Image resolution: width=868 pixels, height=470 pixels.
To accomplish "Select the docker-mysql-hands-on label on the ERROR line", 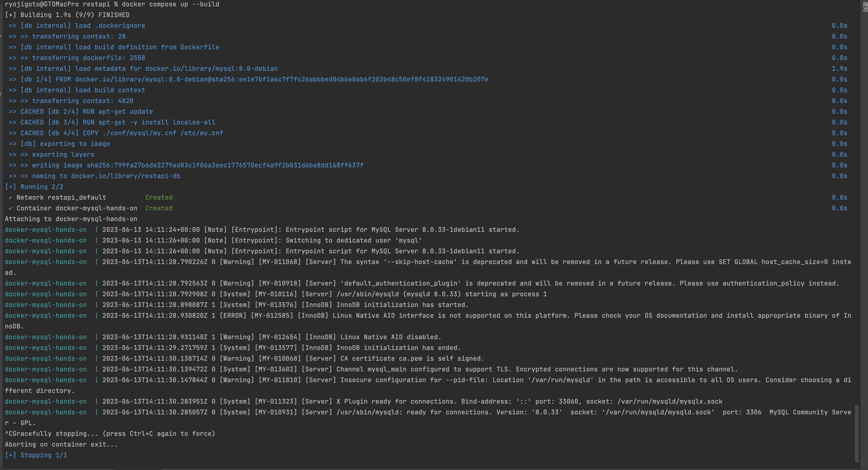I will (46, 316).
